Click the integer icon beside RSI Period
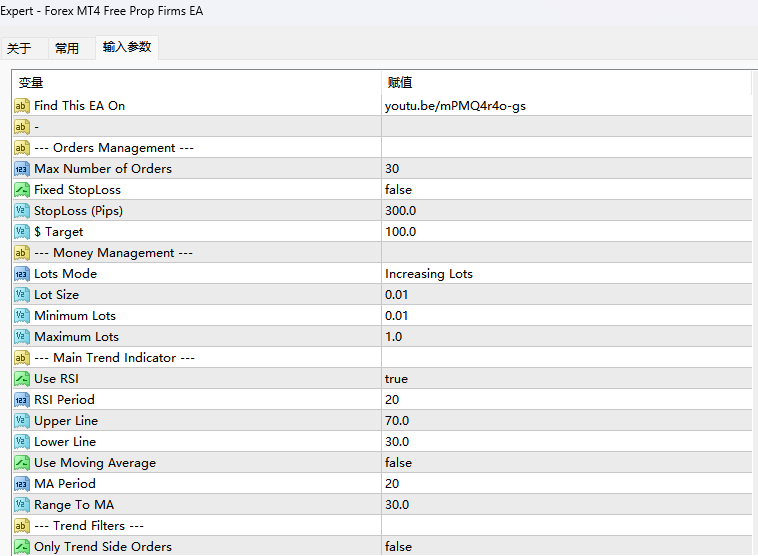The width and height of the screenshot is (758, 556). coord(22,400)
